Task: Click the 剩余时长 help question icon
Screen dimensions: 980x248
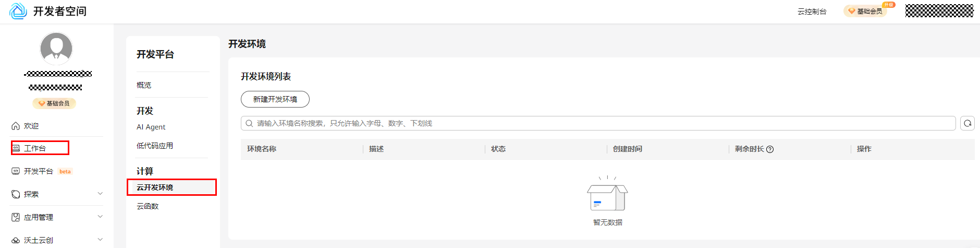Action: pos(770,149)
